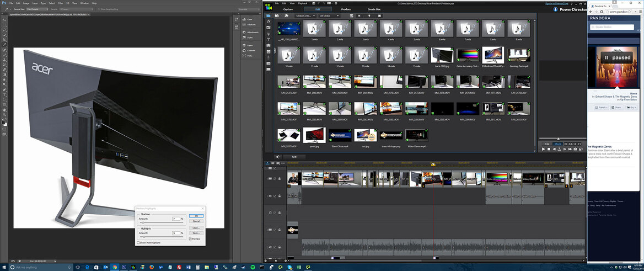Open PowerDirector Effect (fx) room
This screenshot has width=644, height=271.
click(268, 22)
